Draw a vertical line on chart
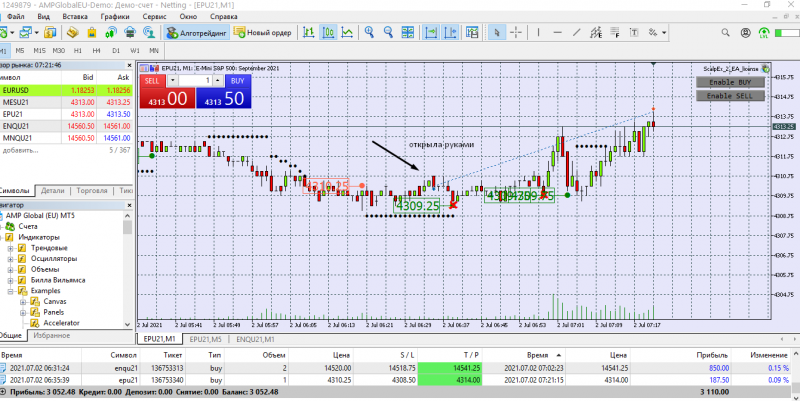 click(x=538, y=33)
